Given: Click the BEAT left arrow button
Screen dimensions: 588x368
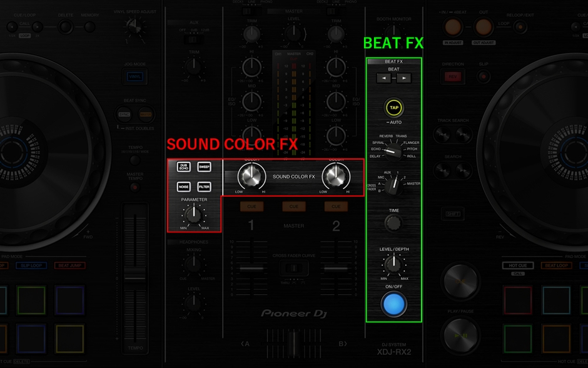Looking at the screenshot, I should click(x=384, y=78).
